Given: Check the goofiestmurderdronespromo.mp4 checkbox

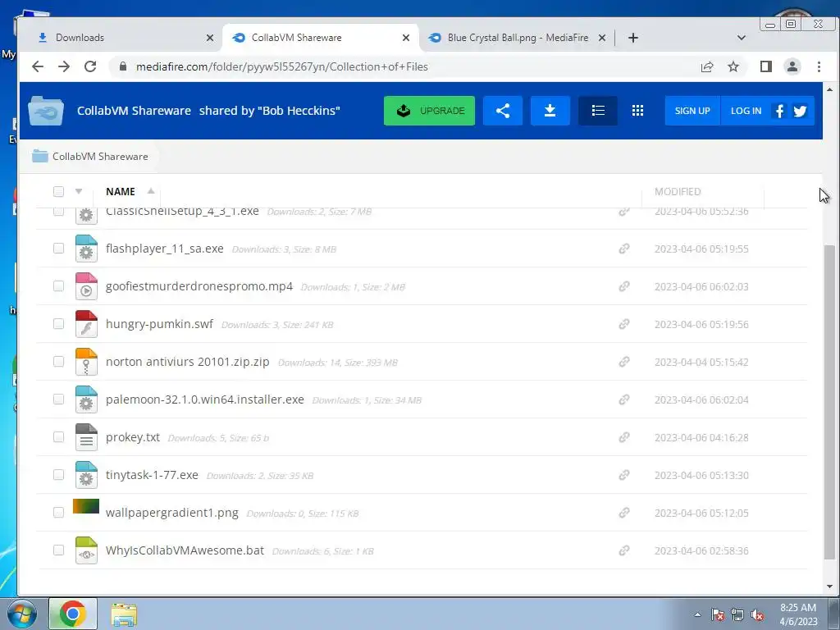Looking at the screenshot, I should click(x=58, y=286).
